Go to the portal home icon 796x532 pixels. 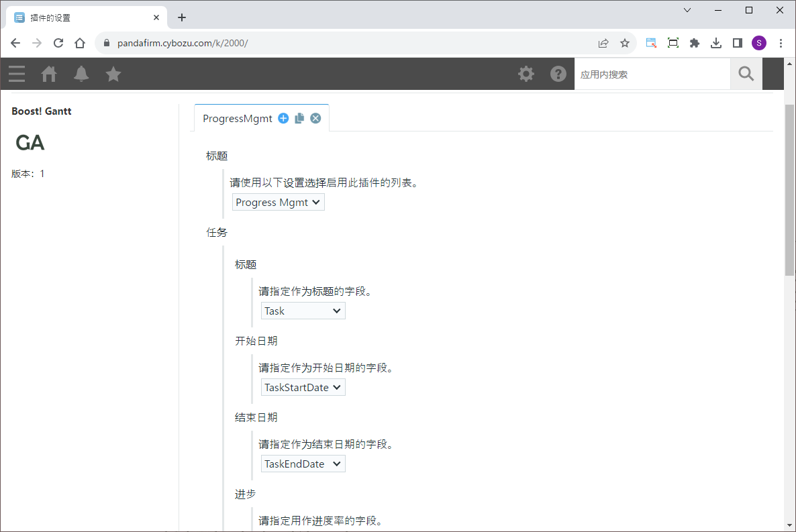point(49,74)
